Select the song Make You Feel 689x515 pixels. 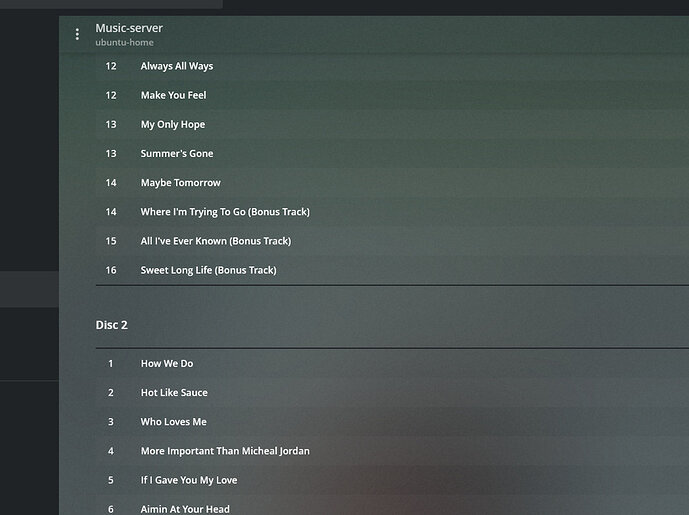(x=173, y=95)
